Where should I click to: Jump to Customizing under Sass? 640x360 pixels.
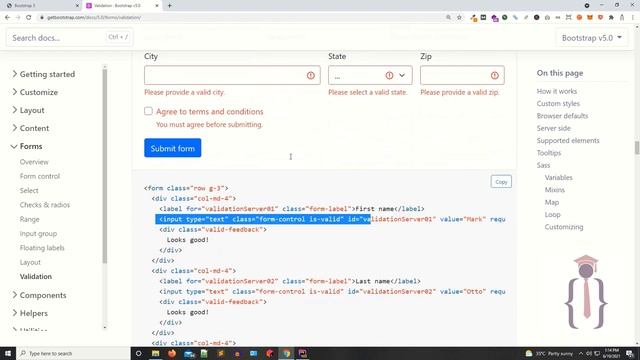click(x=564, y=227)
